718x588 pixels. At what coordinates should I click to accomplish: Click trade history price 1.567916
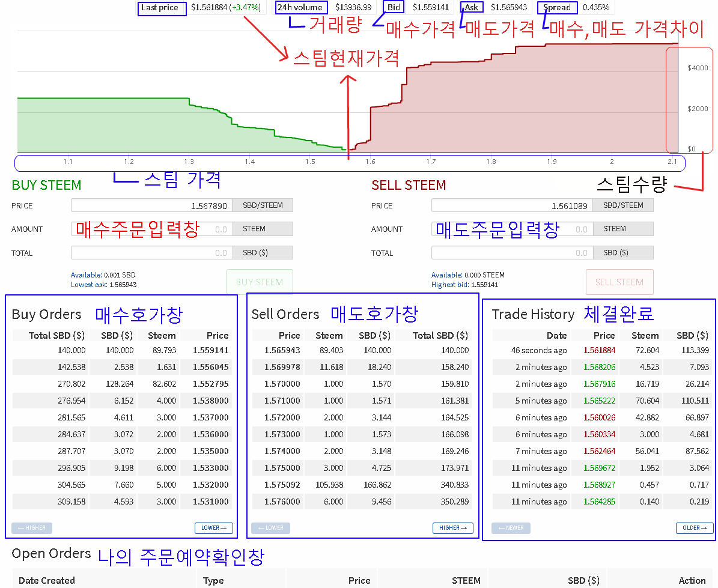click(x=600, y=384)
